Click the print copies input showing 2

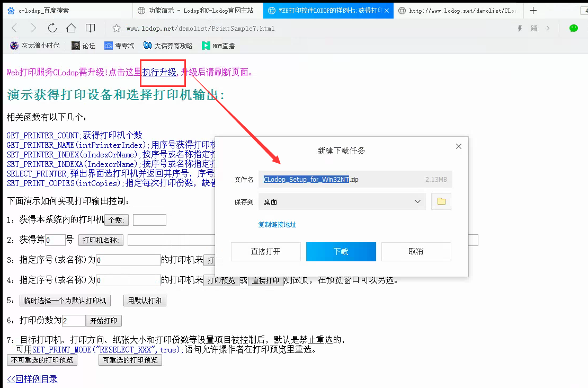click(x=73, y=320)
